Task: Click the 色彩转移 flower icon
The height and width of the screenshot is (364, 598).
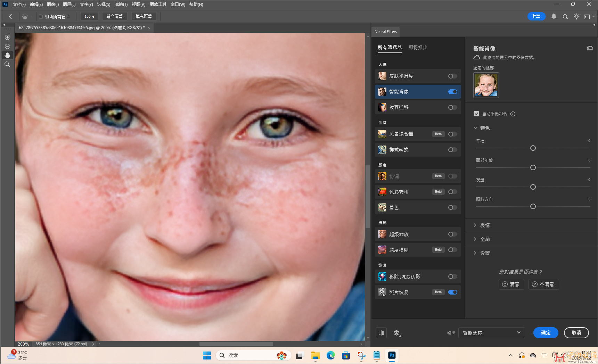Action: tap(382, 192)
